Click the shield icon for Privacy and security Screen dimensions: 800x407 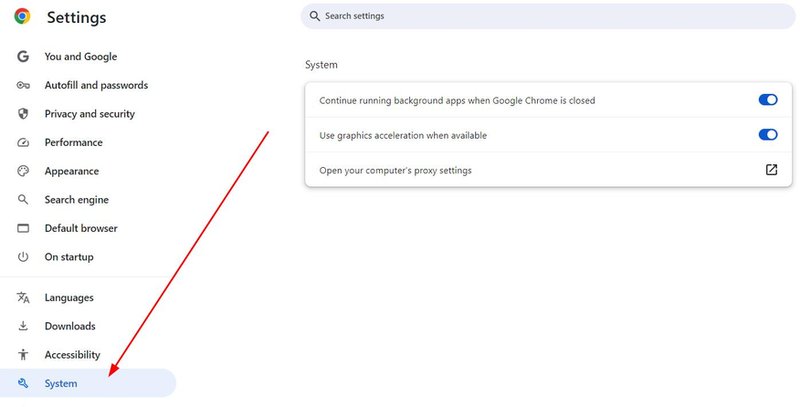click(x=23, y=114)
